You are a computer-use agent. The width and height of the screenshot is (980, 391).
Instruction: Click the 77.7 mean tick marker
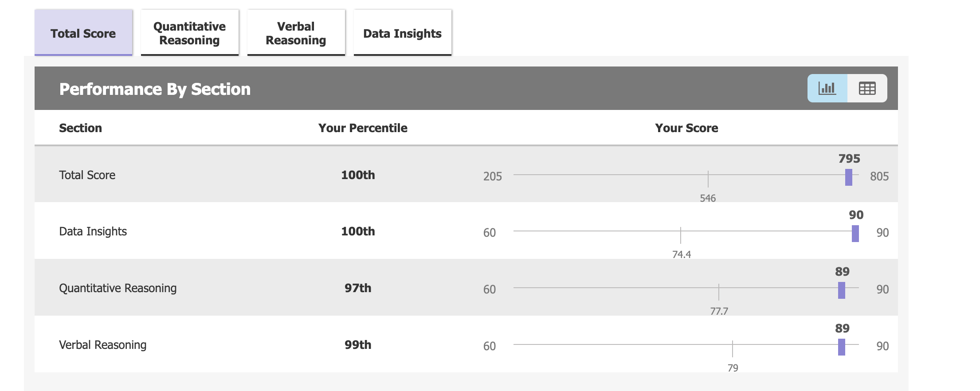point(719,292)
